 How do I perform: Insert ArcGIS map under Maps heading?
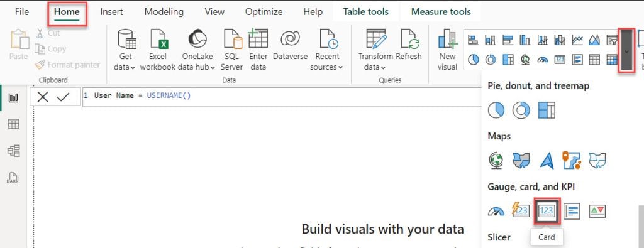pos(572,161)
